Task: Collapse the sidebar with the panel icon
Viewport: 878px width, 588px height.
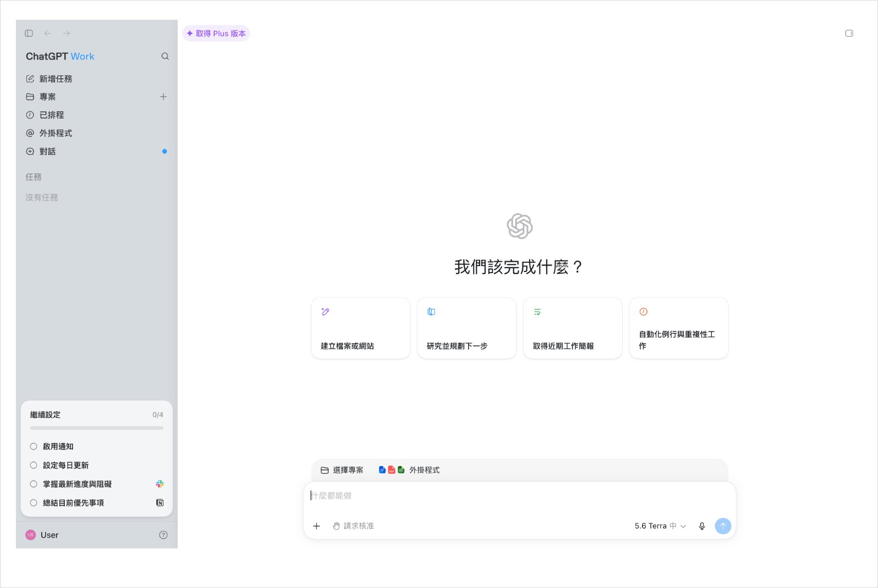Action: coord(29,33)
